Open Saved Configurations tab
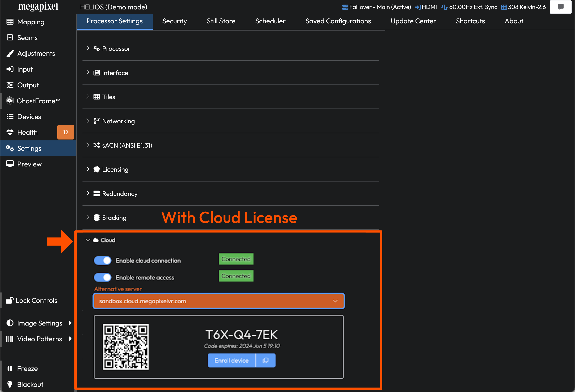The image size is (575, 392). point(338,21)
